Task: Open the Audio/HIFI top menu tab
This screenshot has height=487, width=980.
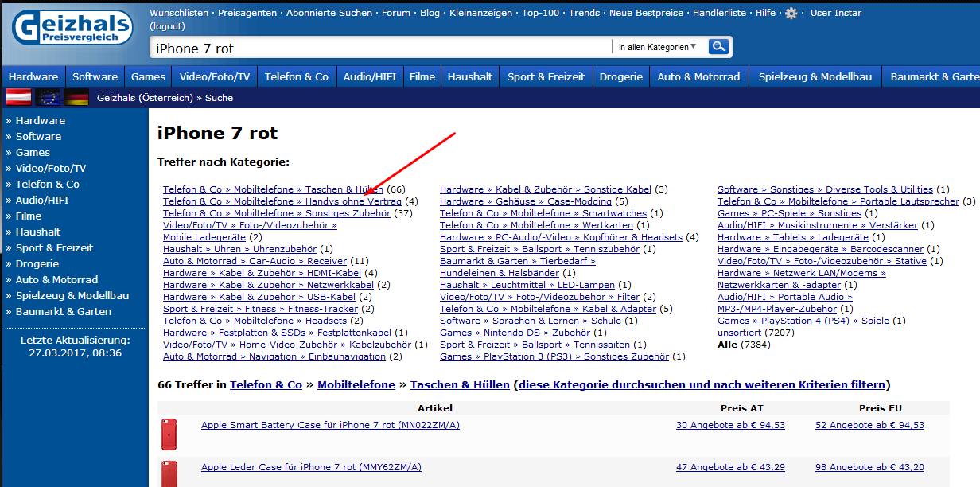Action: (370, 76)
